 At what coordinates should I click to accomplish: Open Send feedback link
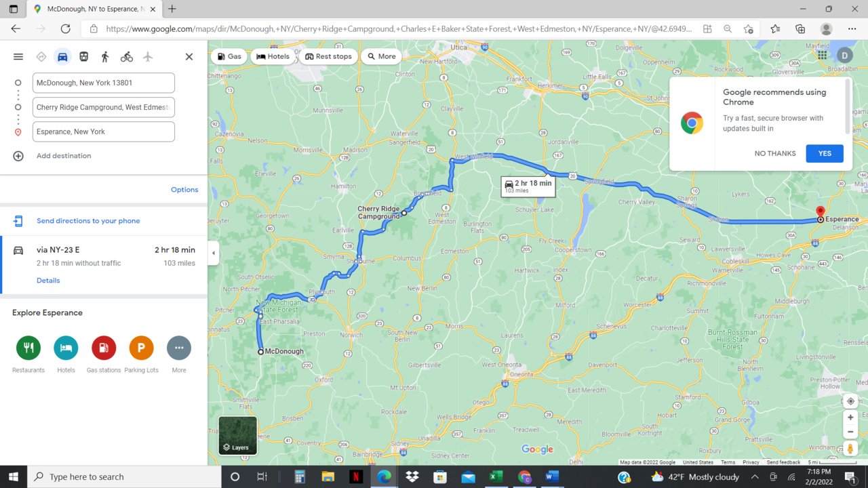coord(783,462)
